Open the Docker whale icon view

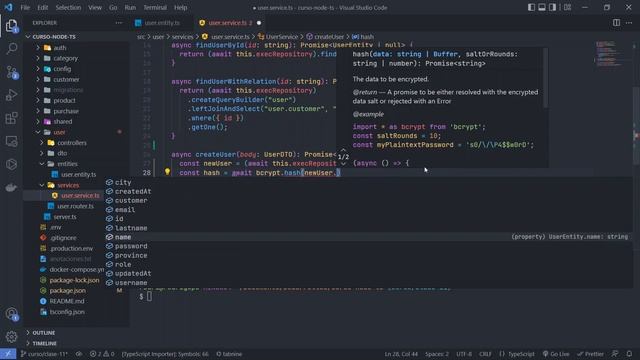pyautogui.click(x=11, y=187)
